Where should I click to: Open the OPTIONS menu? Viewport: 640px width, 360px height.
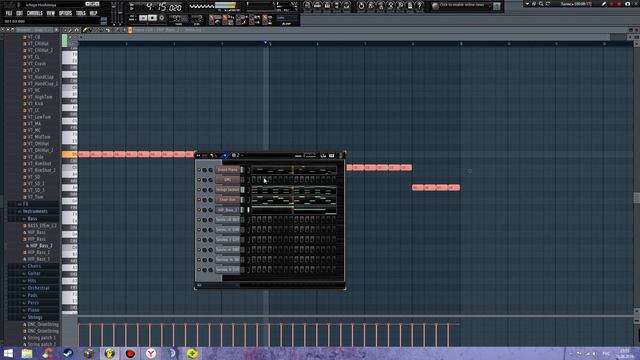65,13
